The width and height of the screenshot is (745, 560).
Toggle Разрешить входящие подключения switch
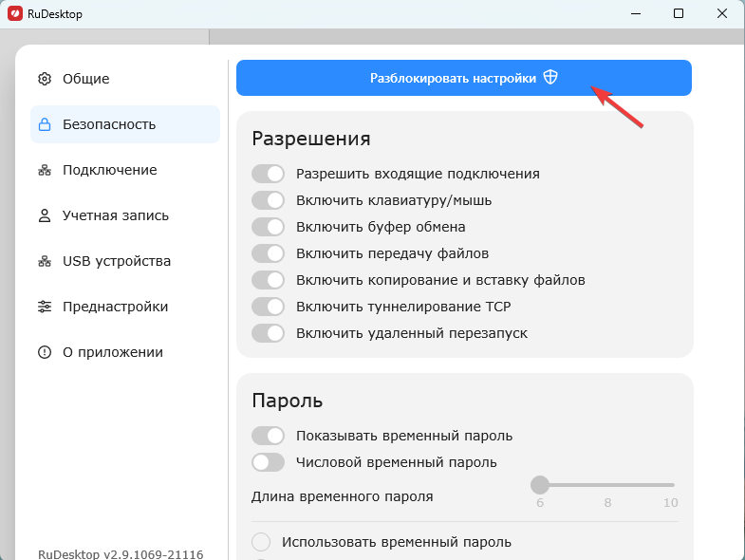[268, 174]
